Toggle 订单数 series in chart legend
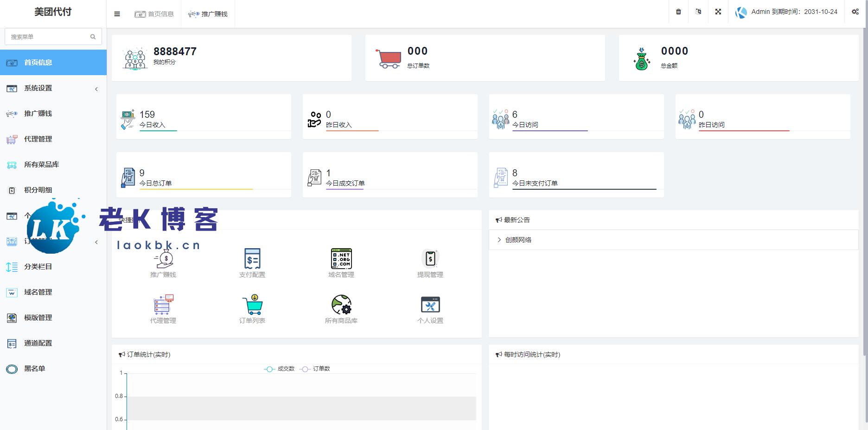The width and height of the screenshot is (868, 430). point(315,369)
